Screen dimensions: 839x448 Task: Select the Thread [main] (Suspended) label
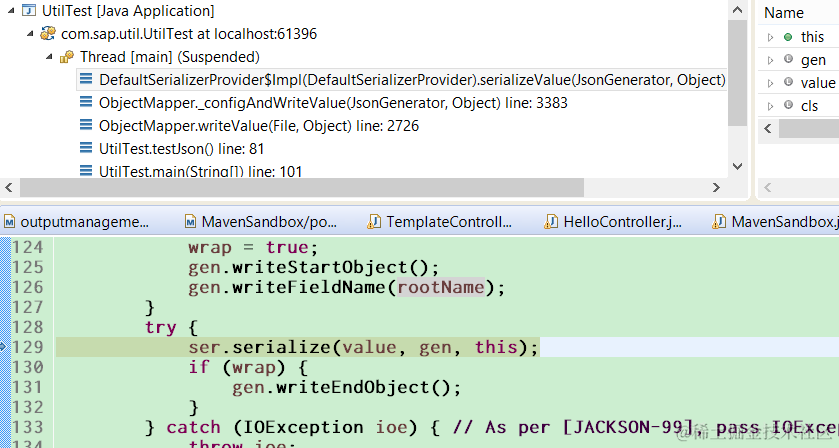coord(170,57)
